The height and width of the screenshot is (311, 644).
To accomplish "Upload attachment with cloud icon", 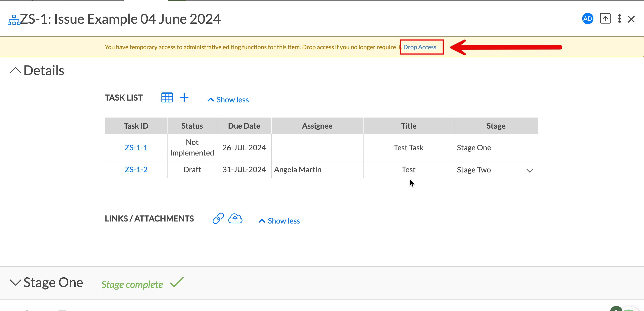I will pyautogui.click(x=235, y=218).
